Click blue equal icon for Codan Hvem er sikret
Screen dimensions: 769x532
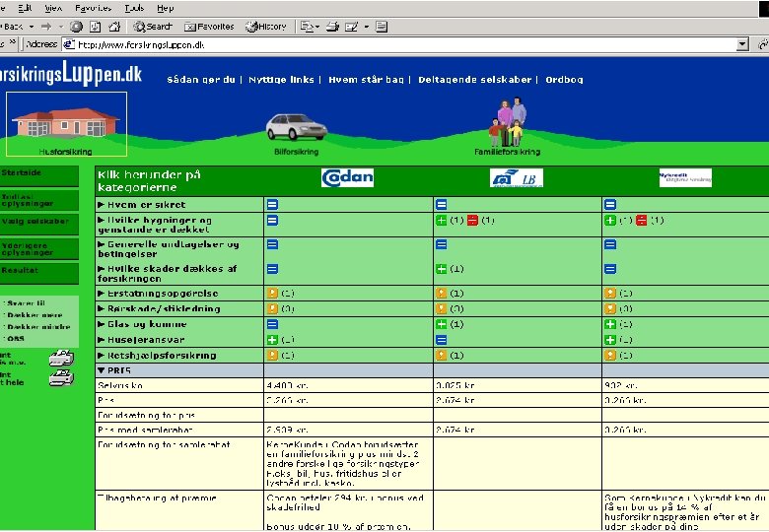(x=273, y=205)
